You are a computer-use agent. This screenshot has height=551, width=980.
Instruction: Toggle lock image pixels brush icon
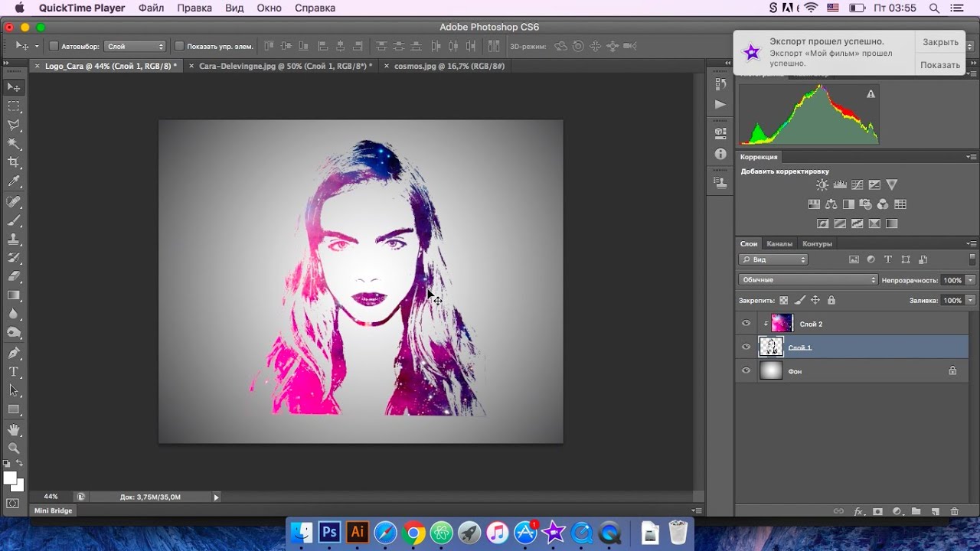800,301
